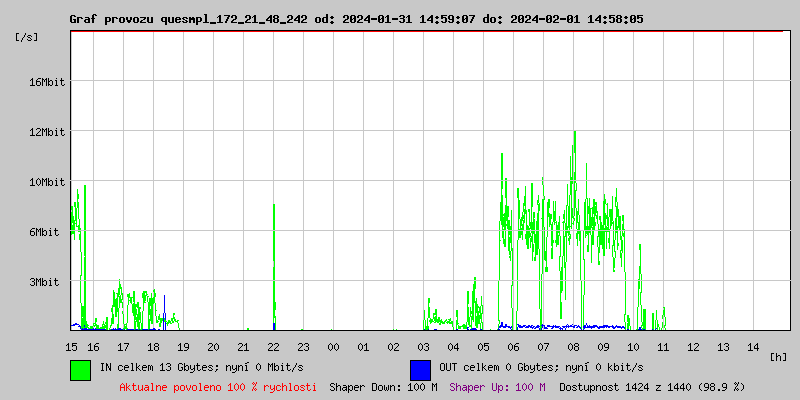Click hour 05 on the time axis

[x=483, y=347]
